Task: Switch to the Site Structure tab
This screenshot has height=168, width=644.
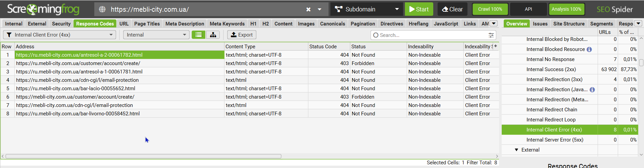Action: coord(569,24)
